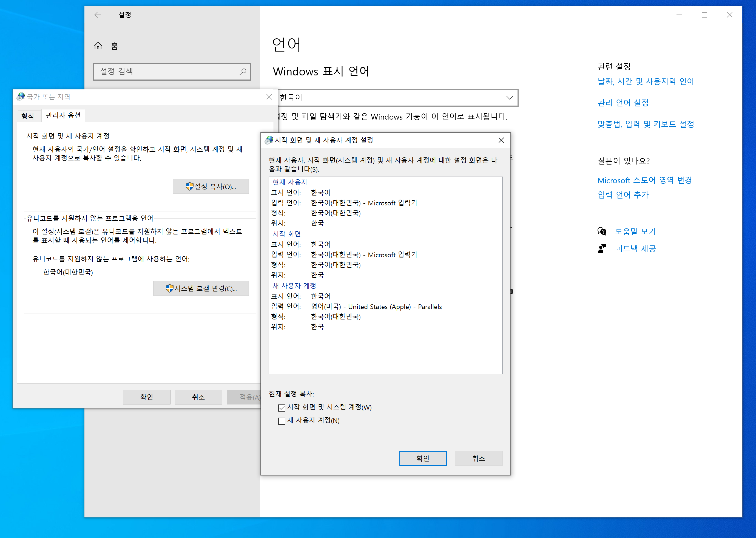Confirm with 확인 in copy settings dialog
Screen dimensions: 756x538
click(x=422, y=458)
